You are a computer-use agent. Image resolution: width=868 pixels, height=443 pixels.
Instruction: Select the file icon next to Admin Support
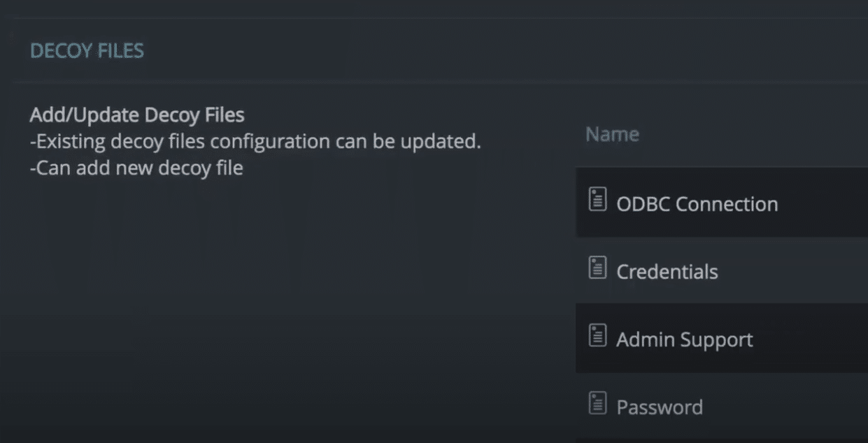(x=597, y=335)
